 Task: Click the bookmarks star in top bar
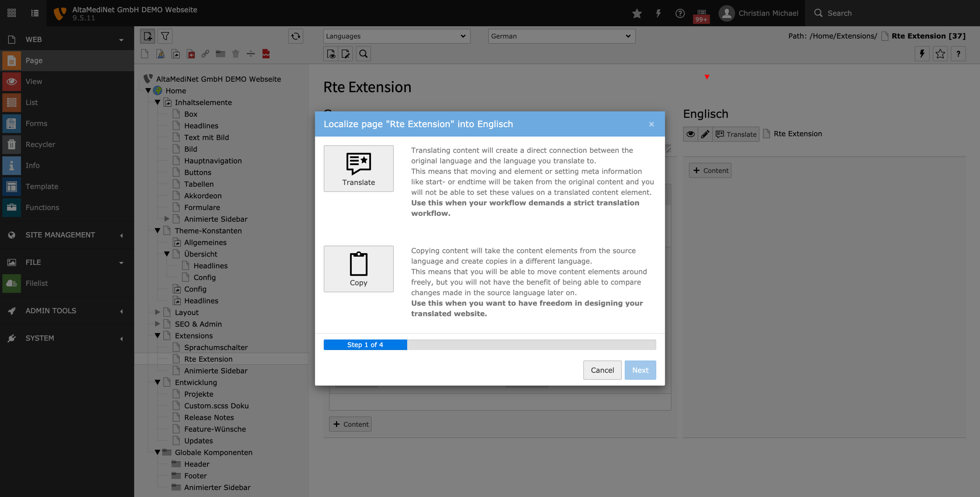(636, 13)
